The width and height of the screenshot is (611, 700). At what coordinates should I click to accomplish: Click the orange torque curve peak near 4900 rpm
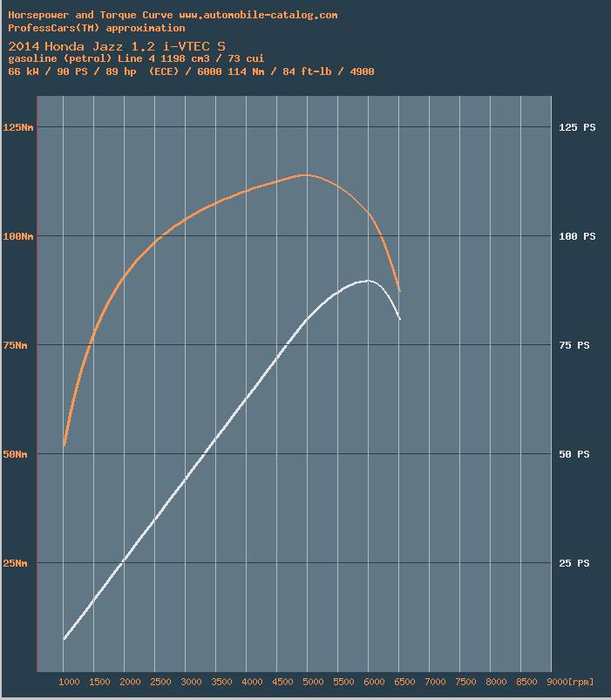(305, 175)
